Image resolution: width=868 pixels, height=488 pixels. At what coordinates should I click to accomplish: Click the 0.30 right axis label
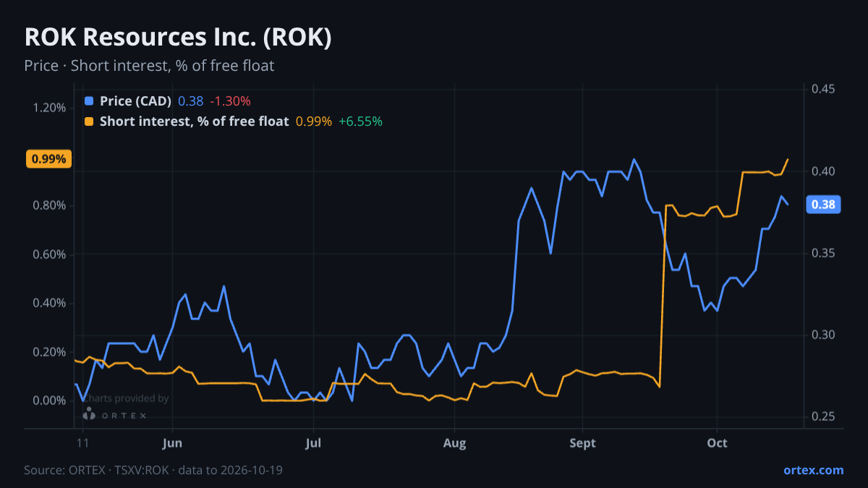coord(823,335)
